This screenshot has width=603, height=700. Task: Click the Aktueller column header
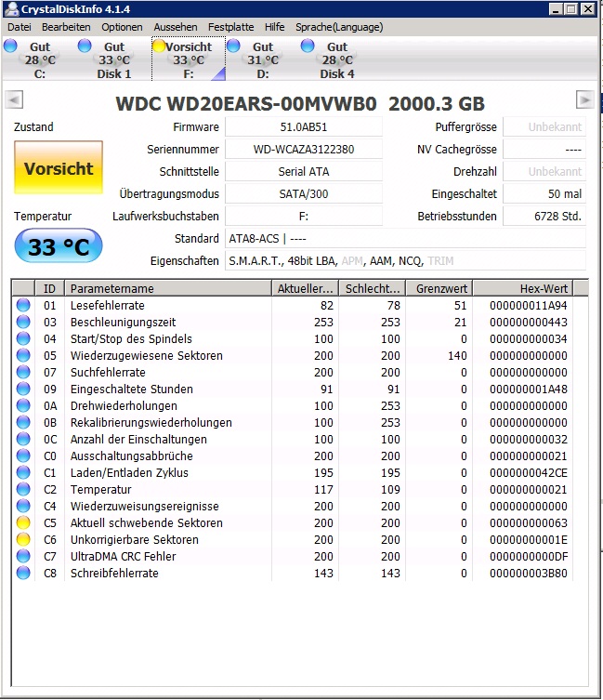click(306, 288)
